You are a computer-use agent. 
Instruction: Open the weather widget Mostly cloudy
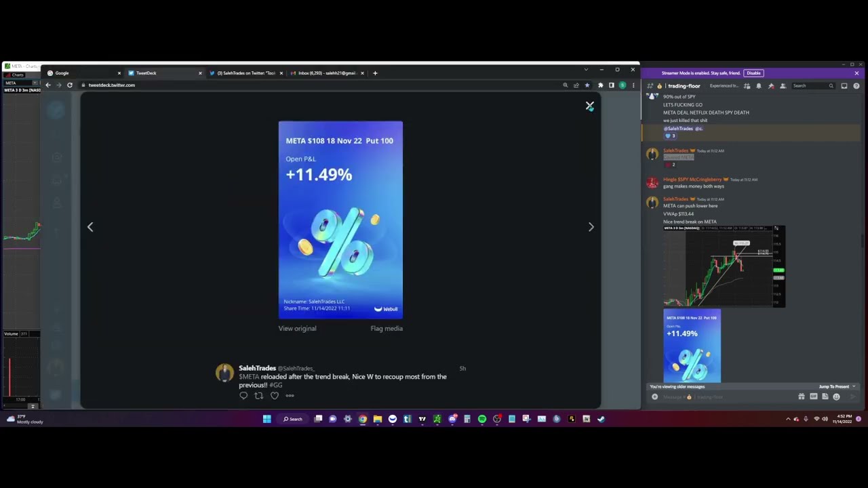tap(24, 420)
